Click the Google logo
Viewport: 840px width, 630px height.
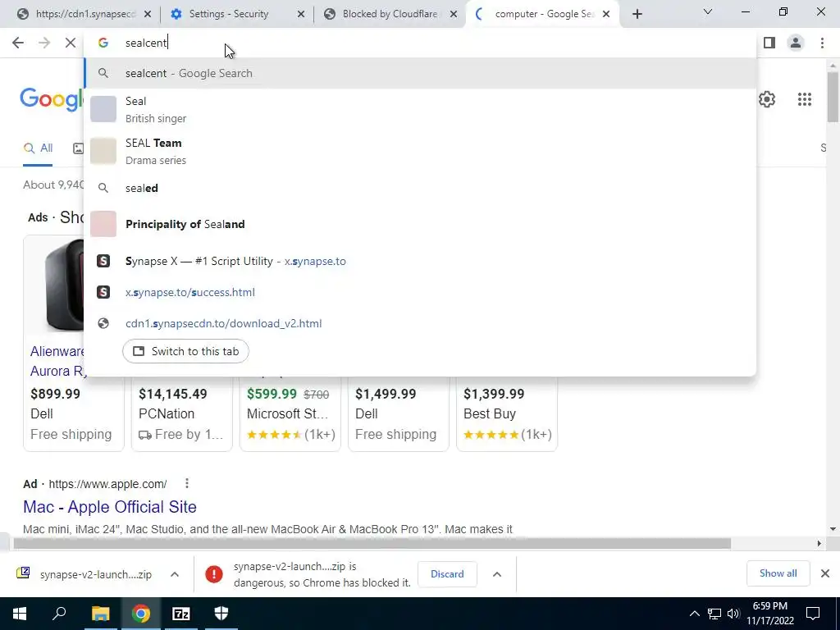pyautogui.click(x=52, y=99)
